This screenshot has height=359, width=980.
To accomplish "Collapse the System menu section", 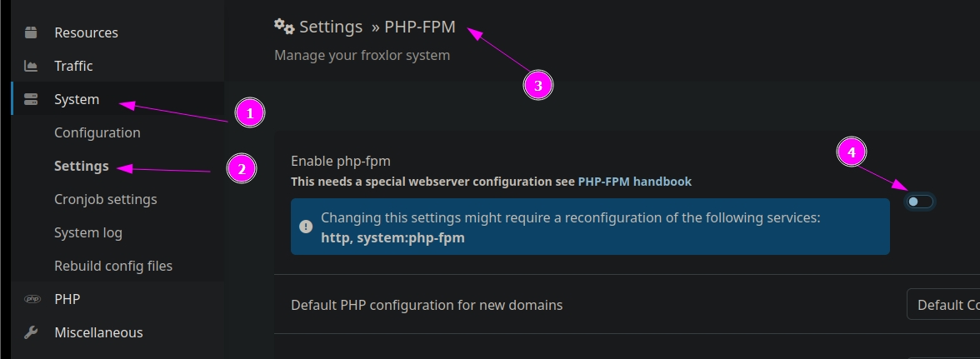I will (117, 99).
